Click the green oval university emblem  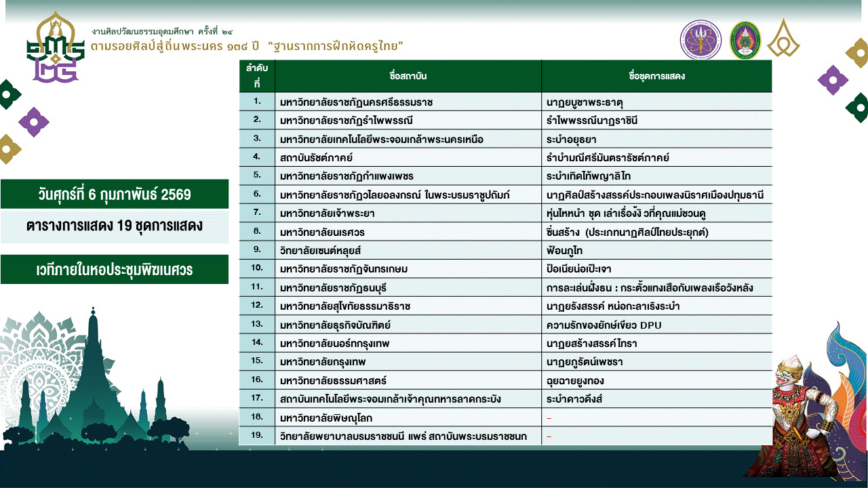[x=745, y=40]
